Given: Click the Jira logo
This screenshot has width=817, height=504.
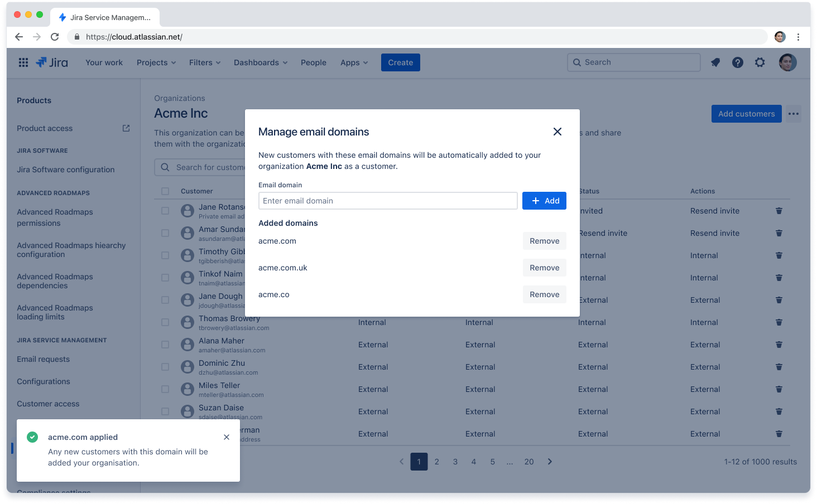Looking at the screenshot, I should [52, 62].
